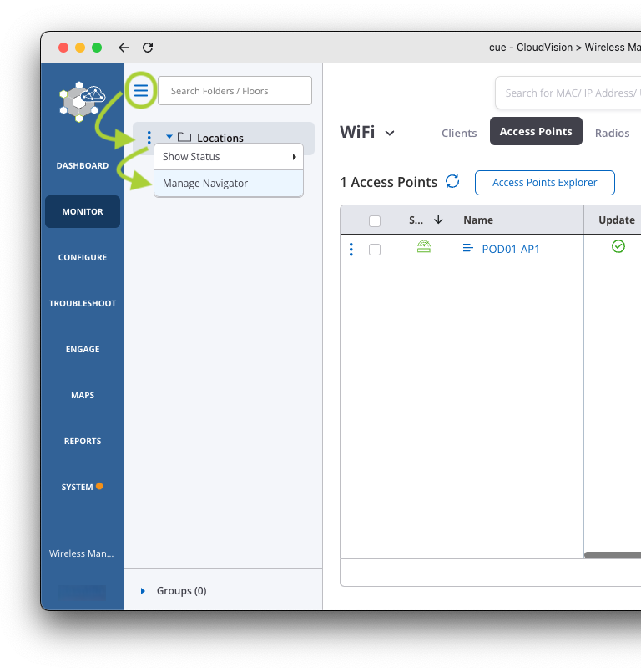Click the browser back arrow
Screen dimensions: 641x672
[x=124, y=48]
